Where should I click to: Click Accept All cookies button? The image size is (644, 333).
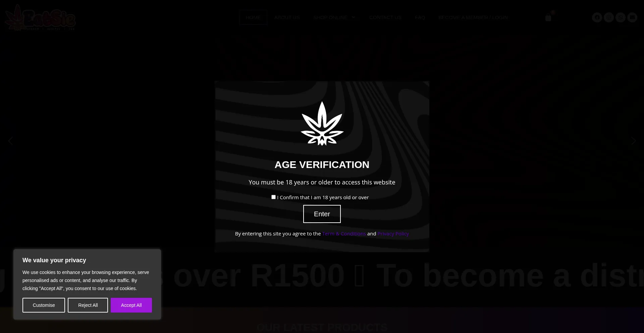point(131,305)
